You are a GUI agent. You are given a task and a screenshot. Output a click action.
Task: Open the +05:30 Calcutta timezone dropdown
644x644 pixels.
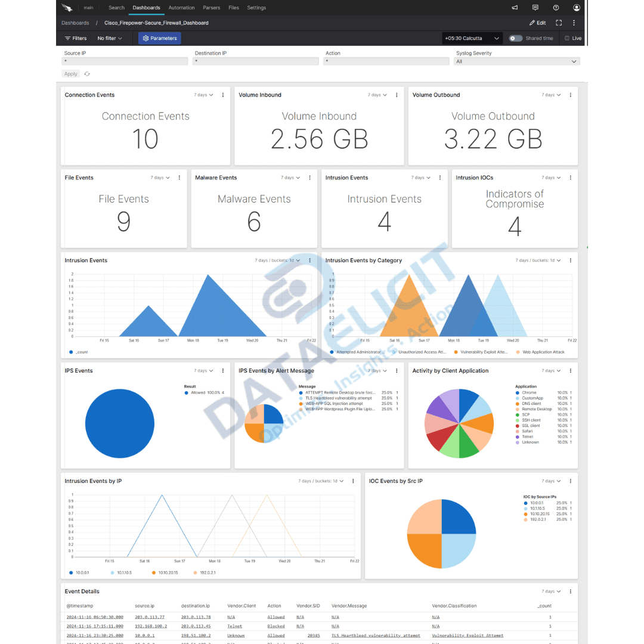coord(471,38)
